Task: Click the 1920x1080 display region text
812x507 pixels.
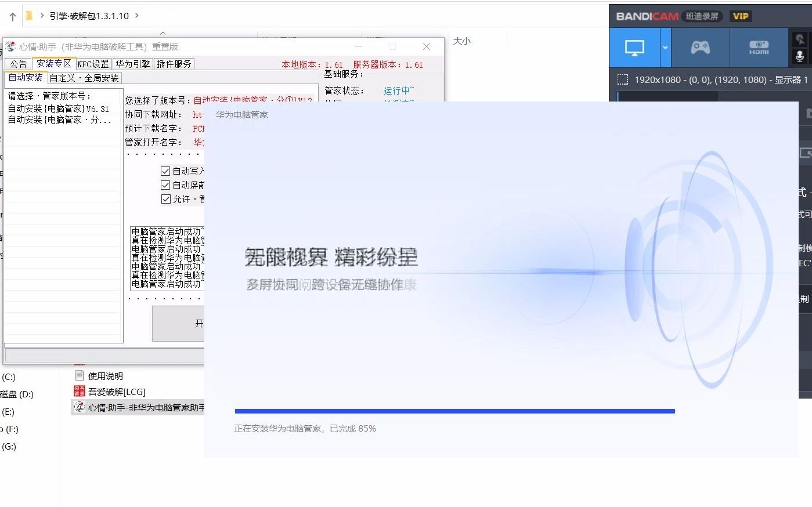Action: click(721, 79)
